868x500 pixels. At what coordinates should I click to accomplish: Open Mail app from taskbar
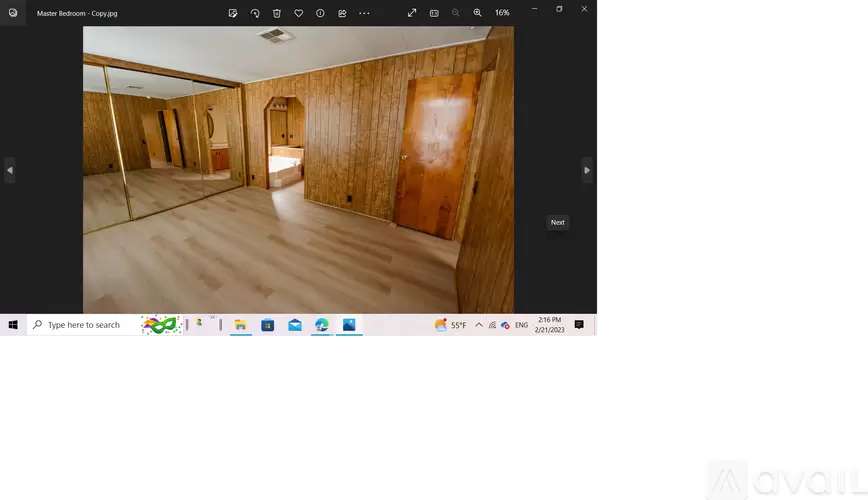[295, 325]
